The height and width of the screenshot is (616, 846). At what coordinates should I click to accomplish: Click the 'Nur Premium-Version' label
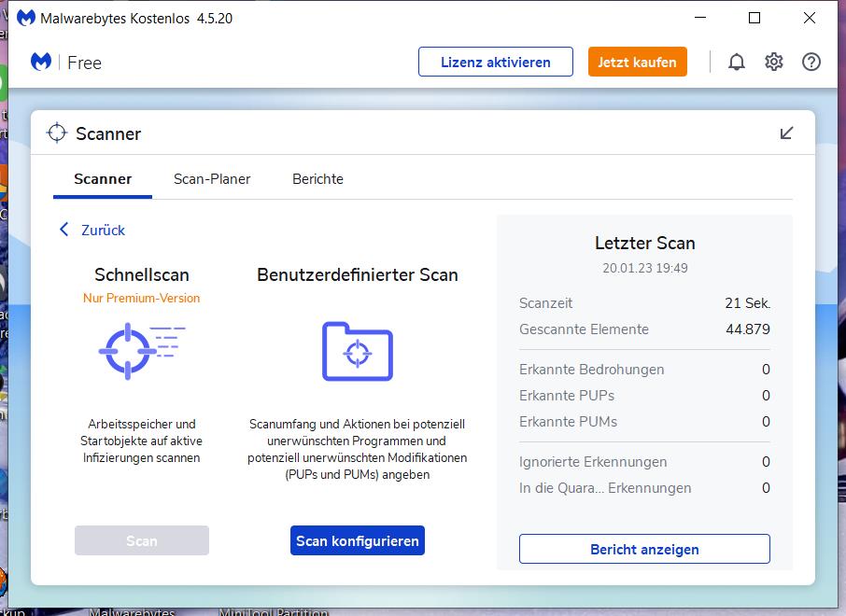point(141,299)
